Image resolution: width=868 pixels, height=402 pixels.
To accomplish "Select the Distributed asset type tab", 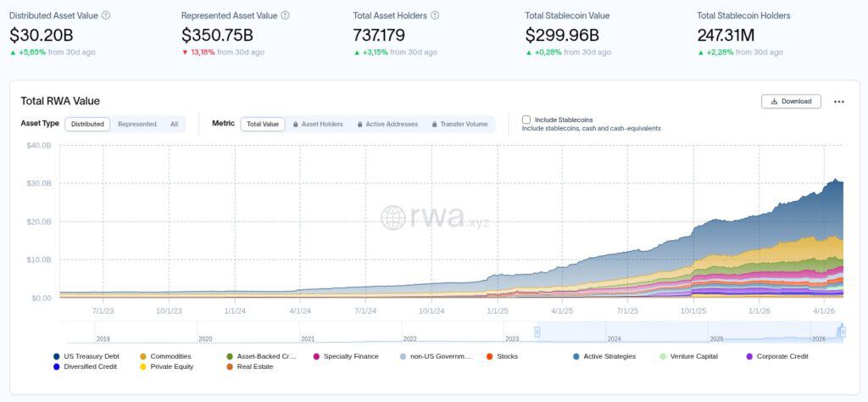I will click(x=87, y=124).
